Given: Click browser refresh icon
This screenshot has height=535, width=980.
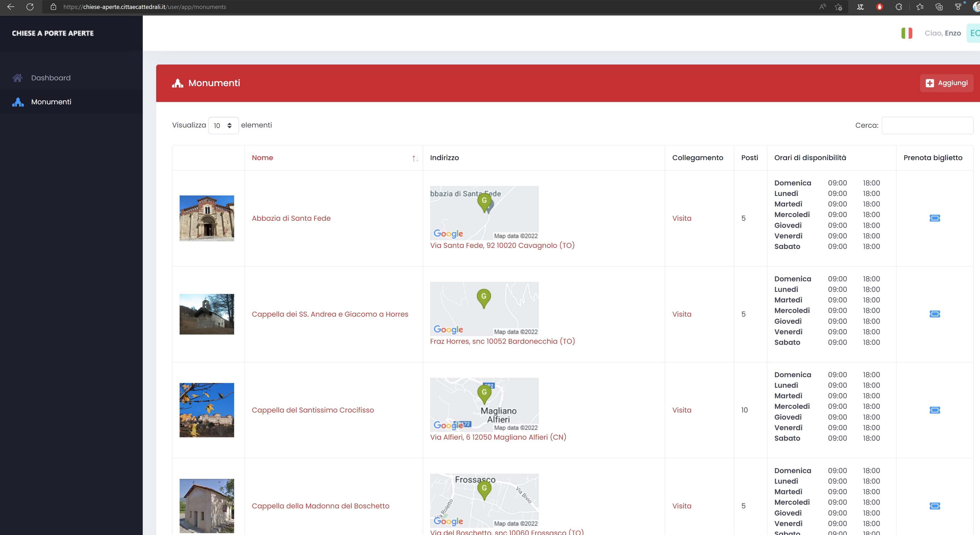Looking at the screenshot, I should pos(30,7).
